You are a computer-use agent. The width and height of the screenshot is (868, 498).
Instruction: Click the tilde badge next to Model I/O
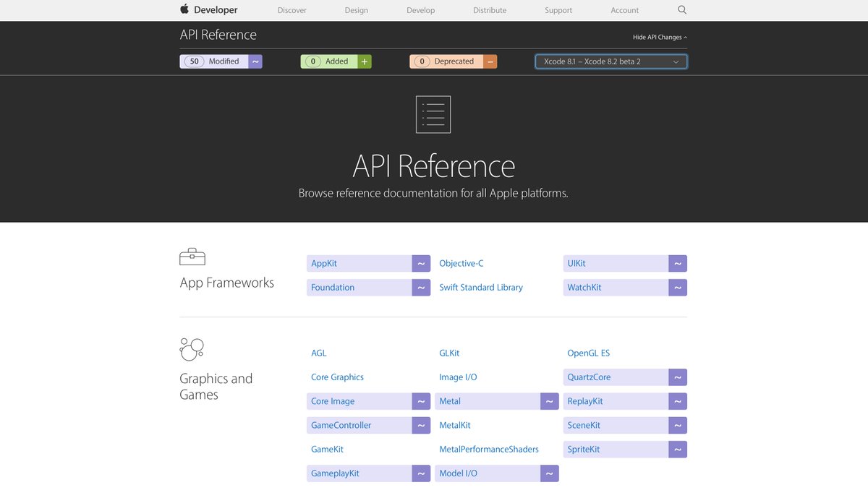click(x=550, y=473)
